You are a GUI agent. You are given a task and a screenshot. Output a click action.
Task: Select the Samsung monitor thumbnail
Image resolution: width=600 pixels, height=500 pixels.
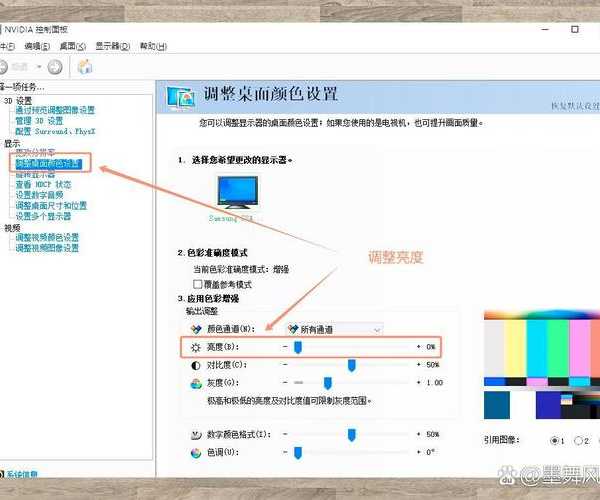(x=238, y=192)
